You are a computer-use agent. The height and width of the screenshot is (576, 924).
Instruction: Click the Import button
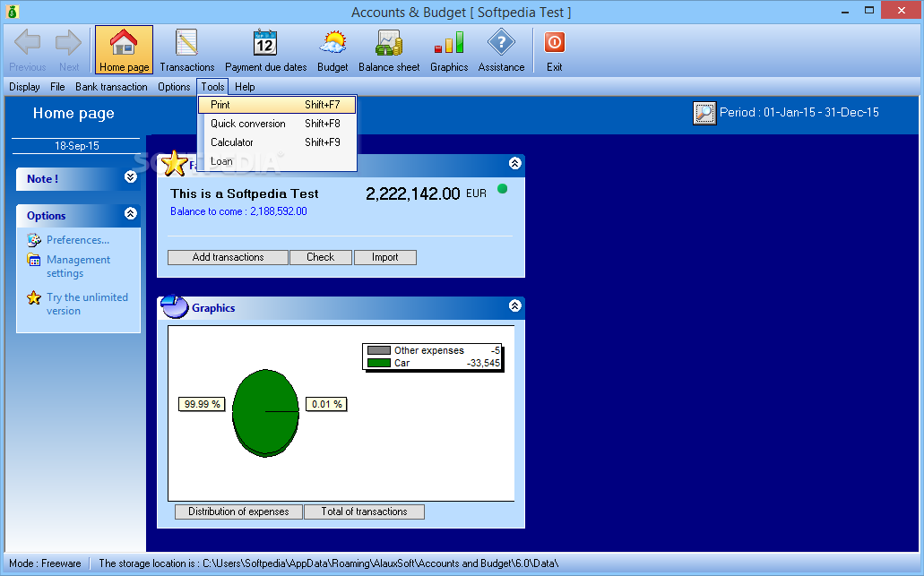coord(384,257)
